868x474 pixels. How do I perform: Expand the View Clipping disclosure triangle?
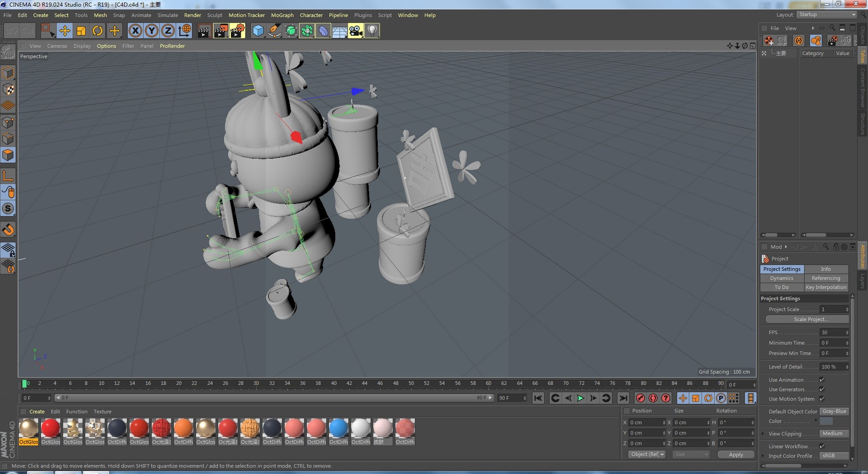pos(763,434)
